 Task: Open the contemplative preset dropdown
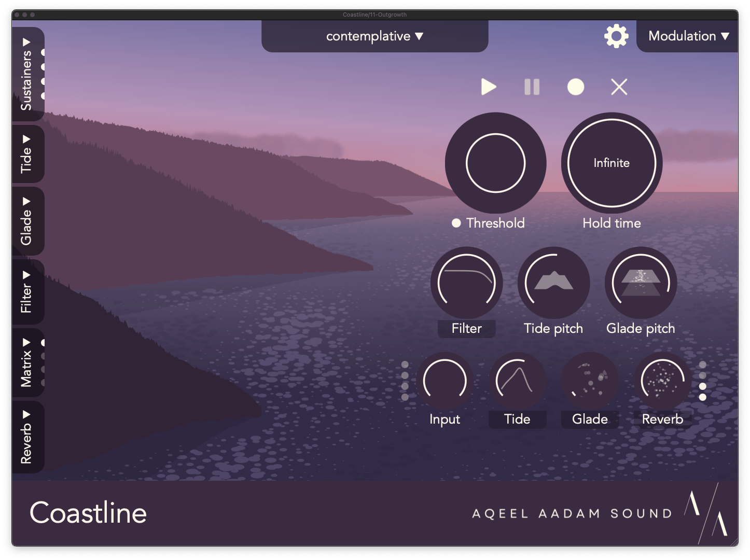[374, 36]
